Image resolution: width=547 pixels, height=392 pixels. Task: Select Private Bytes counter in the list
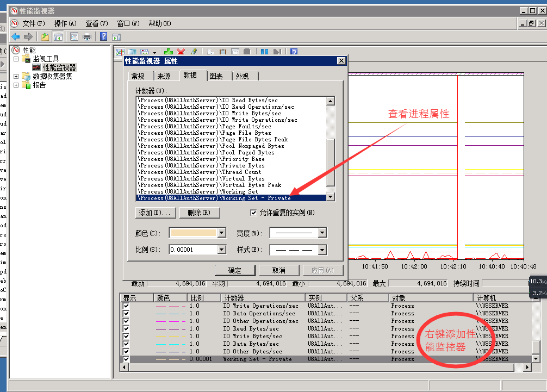click(x=201, y=165)
